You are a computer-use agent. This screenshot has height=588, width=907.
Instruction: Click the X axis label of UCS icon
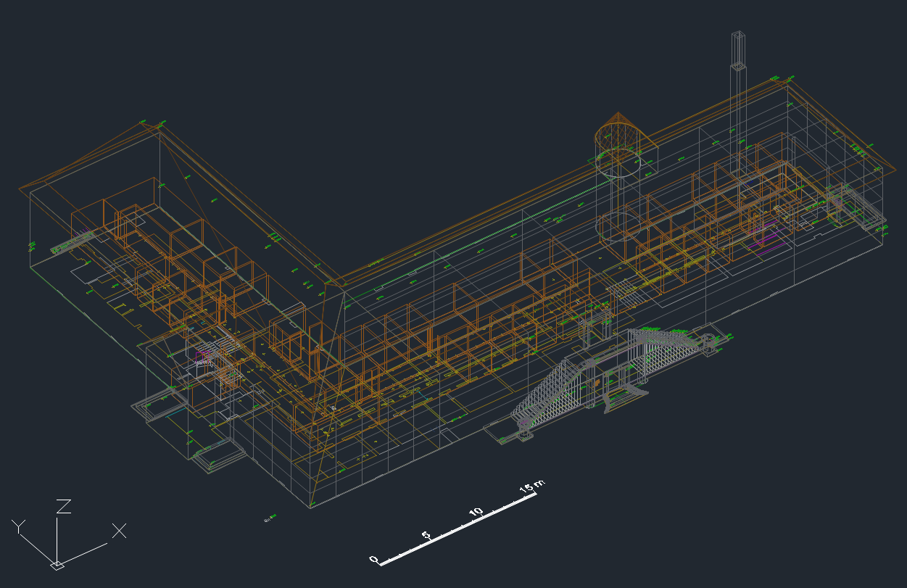pos(119,531)
